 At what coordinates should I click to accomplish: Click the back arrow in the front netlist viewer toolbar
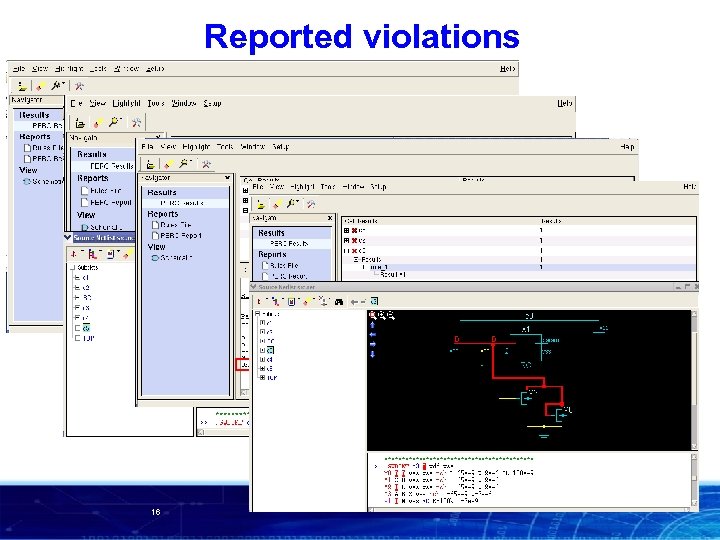point(354,302)
